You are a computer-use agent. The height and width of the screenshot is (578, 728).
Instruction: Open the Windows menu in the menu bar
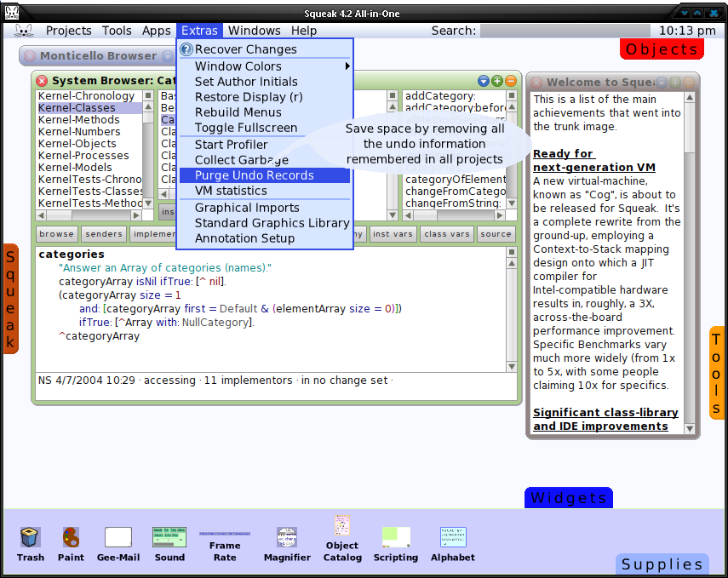pos(254,31)
